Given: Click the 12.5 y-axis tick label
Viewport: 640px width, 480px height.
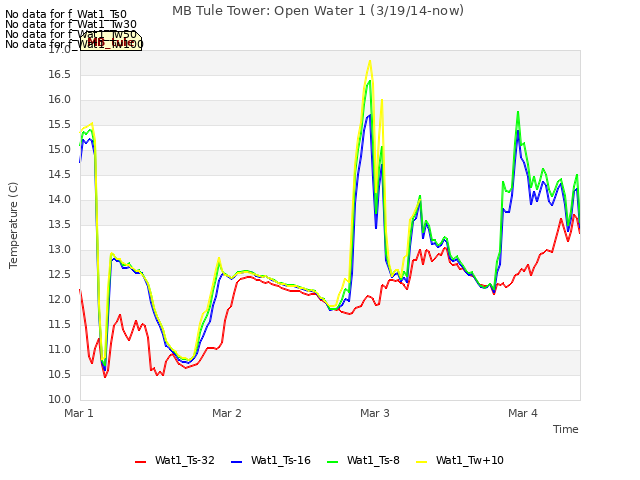Looking at the screenshot, I should (x=60, y=275).
